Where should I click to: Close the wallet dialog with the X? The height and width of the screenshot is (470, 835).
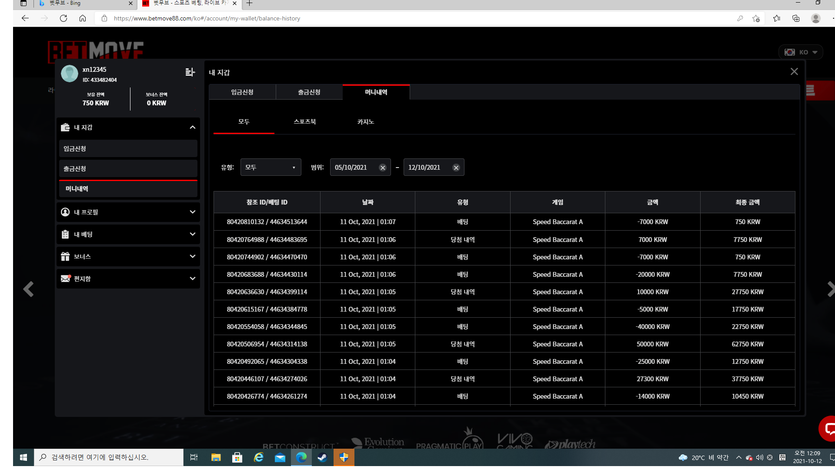(x=794, y=71)
